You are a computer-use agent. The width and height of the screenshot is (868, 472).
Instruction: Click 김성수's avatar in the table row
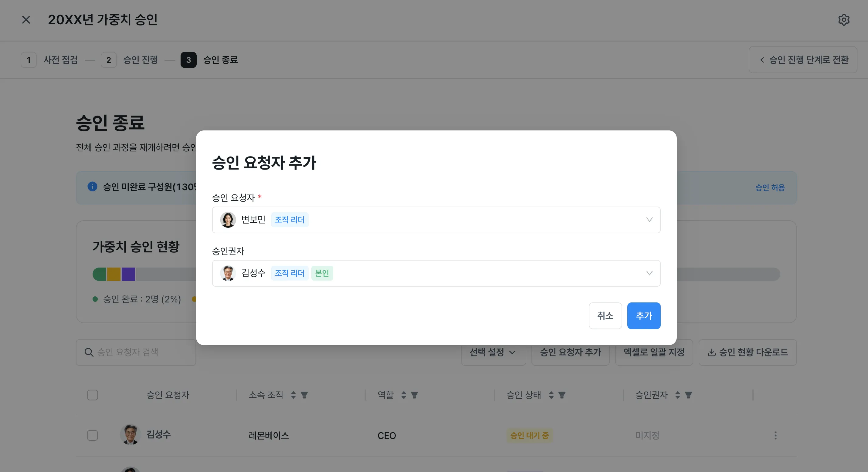[130, 435]
